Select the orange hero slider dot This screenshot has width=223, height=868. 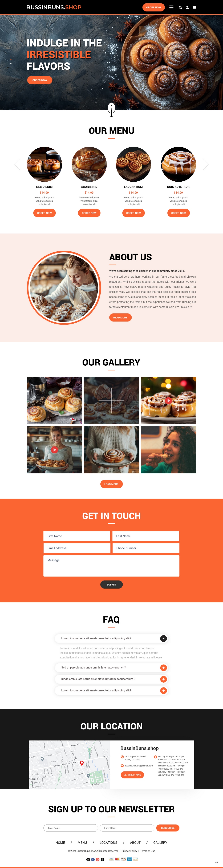(11, 60)
